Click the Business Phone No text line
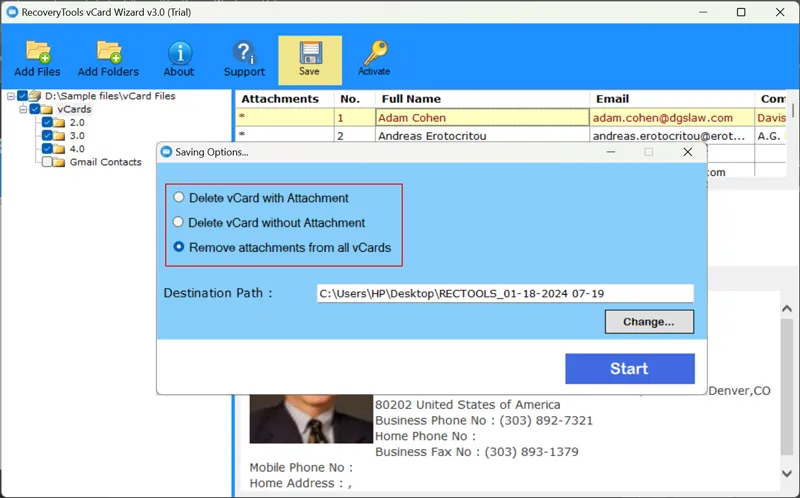This screenshot has height=498, width=800. (x=484, y=420)
